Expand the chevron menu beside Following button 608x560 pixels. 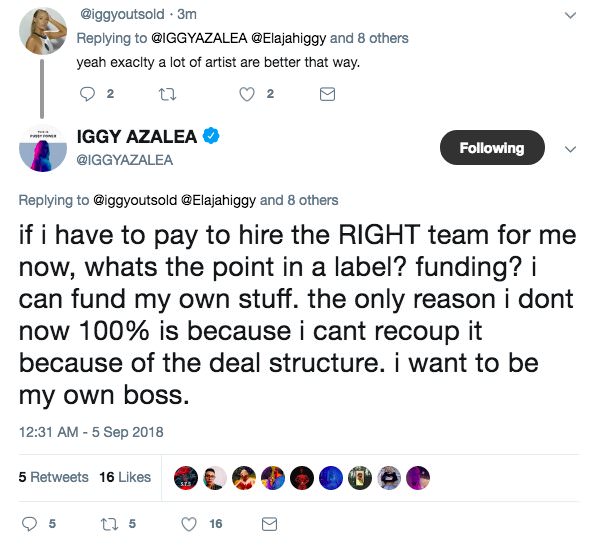coord(570,149)
